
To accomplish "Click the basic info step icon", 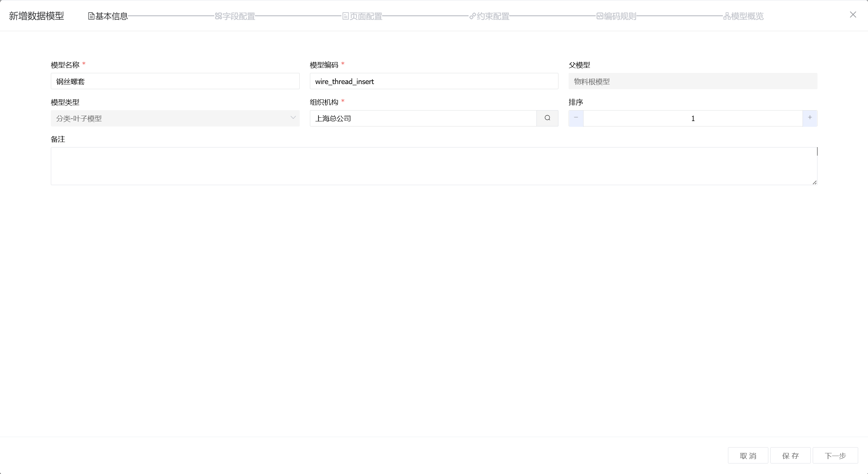I will click(91, 16).
